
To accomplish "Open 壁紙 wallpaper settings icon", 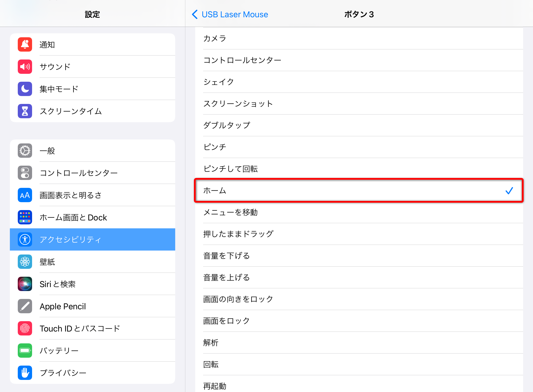I will (24, 262).
